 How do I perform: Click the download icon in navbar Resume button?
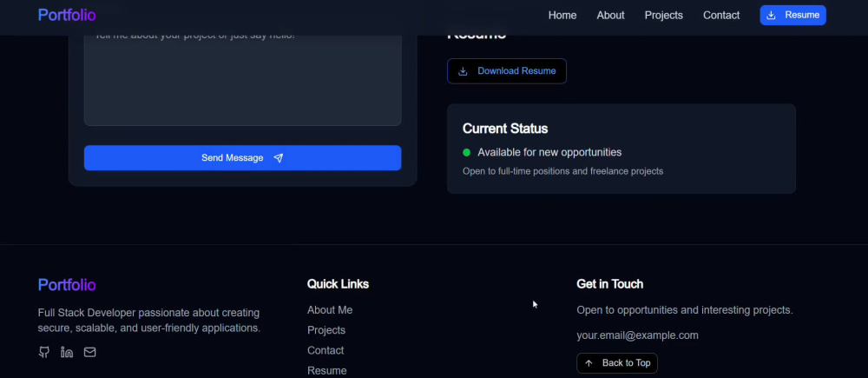[x=771, y=15]
